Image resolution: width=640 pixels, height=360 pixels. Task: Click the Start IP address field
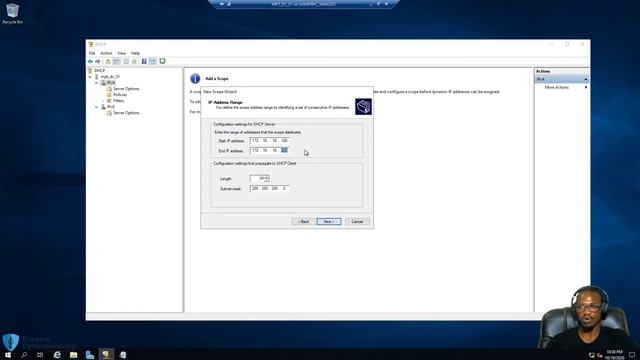click(x=269, y=140)
